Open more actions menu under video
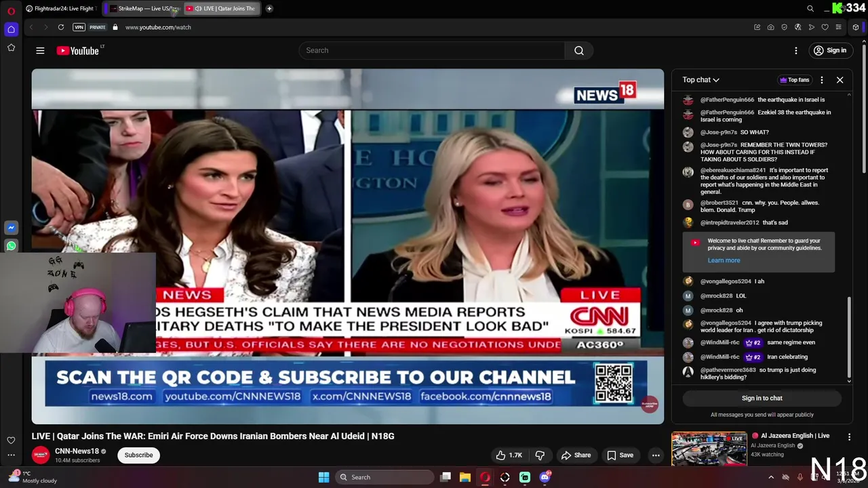Image resolution: width=868 pixels, height=488 pixels. click(656, 455)
